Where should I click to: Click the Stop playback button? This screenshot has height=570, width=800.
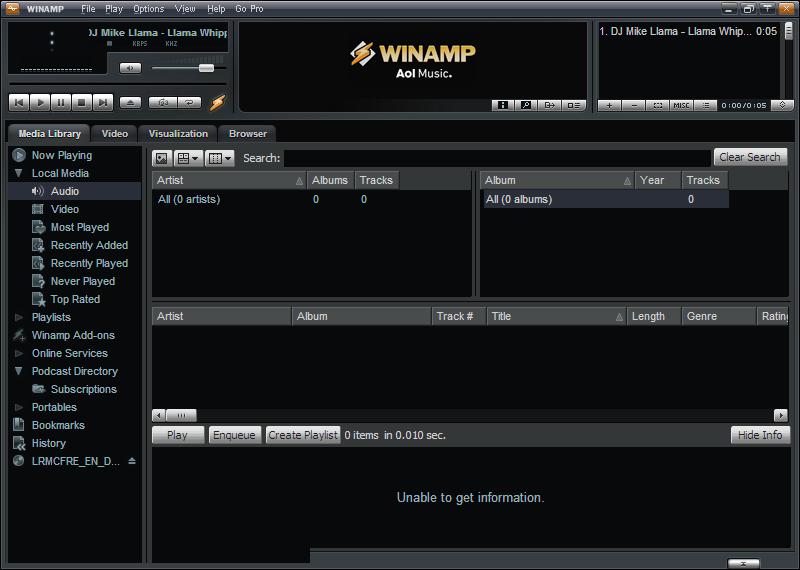tap(82, 102)
